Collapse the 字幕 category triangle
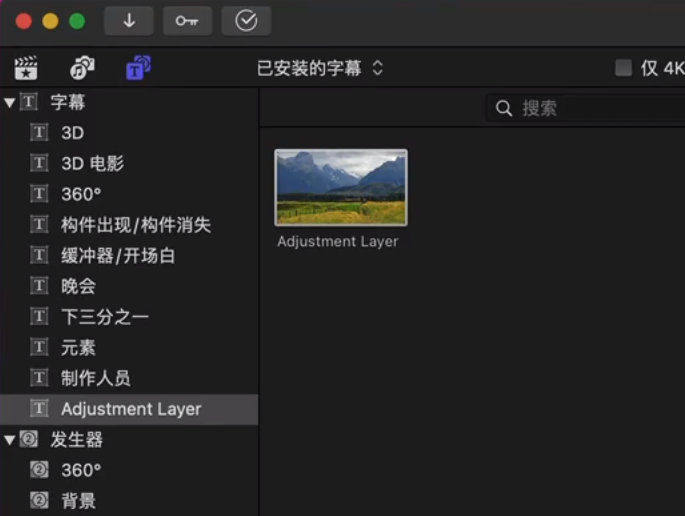This screenshot has width=685, height=516. (10, 103)
